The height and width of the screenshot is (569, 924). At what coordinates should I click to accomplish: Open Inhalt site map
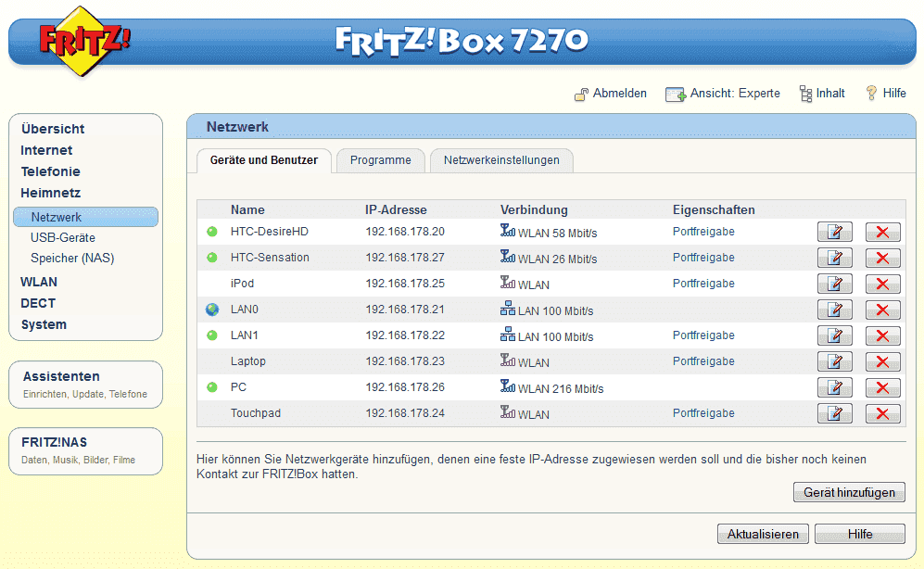[x=822, y=93]
